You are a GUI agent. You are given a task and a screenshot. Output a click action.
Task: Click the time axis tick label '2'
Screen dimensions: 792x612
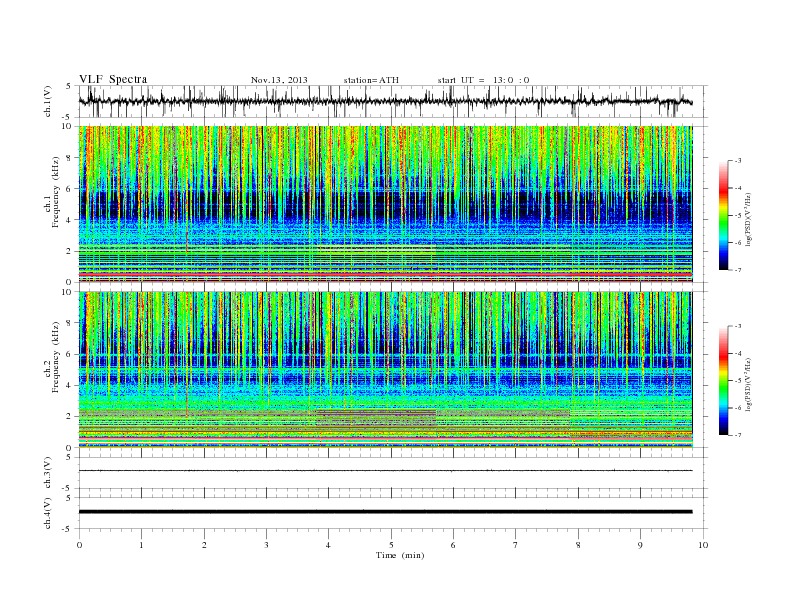pos(204,545)
